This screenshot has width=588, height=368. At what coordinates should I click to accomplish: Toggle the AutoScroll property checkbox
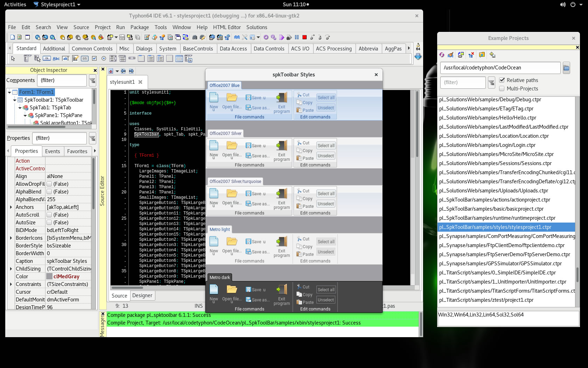pos(49,215)
